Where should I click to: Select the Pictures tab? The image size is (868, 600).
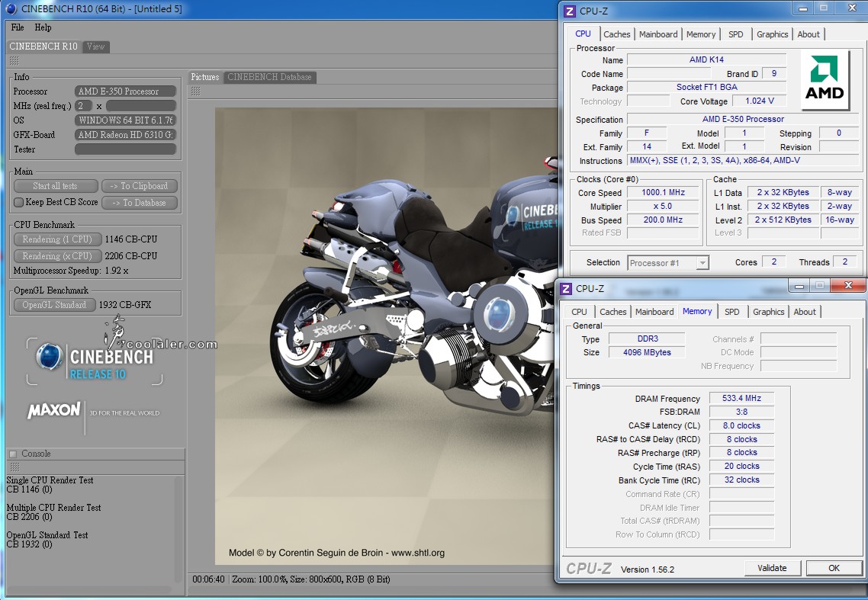click(205, 77)
